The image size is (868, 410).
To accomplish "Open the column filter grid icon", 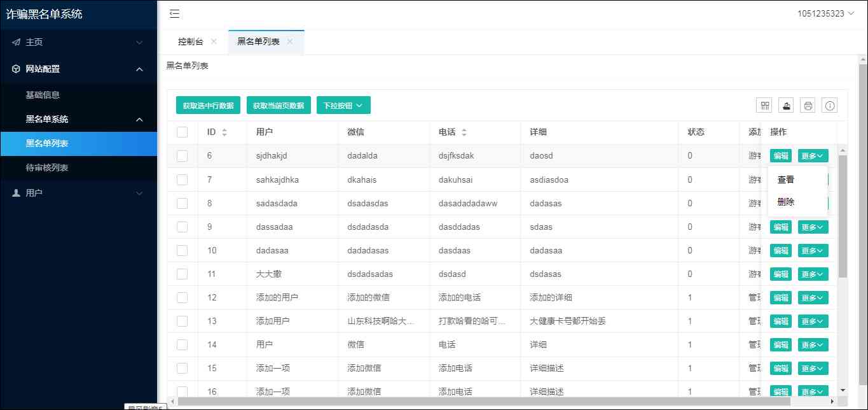I will point(765,106).
